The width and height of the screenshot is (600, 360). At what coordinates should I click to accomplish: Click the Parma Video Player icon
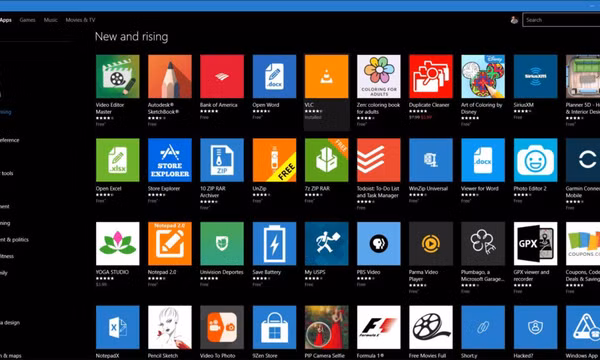431,243
